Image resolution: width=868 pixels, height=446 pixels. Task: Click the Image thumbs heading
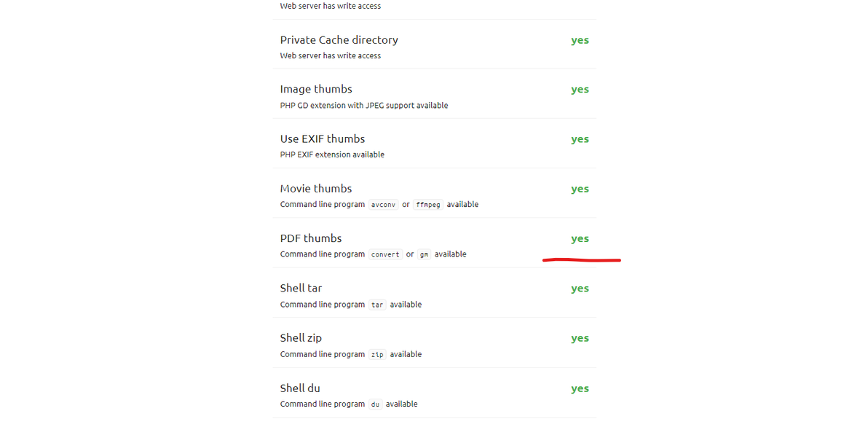click(x=316, y=89)
